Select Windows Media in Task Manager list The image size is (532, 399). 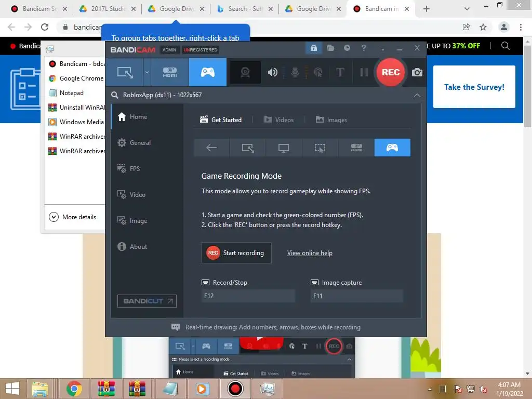coord(76,122)
